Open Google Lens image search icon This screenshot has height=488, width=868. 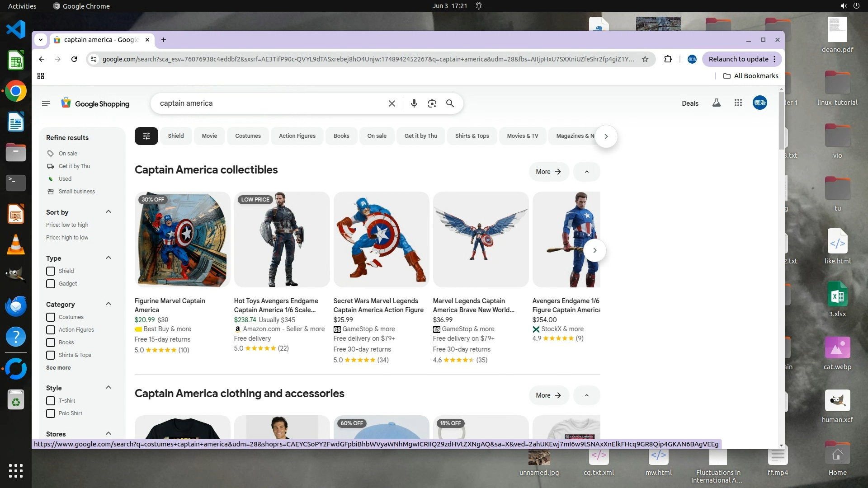coord(432,103)
